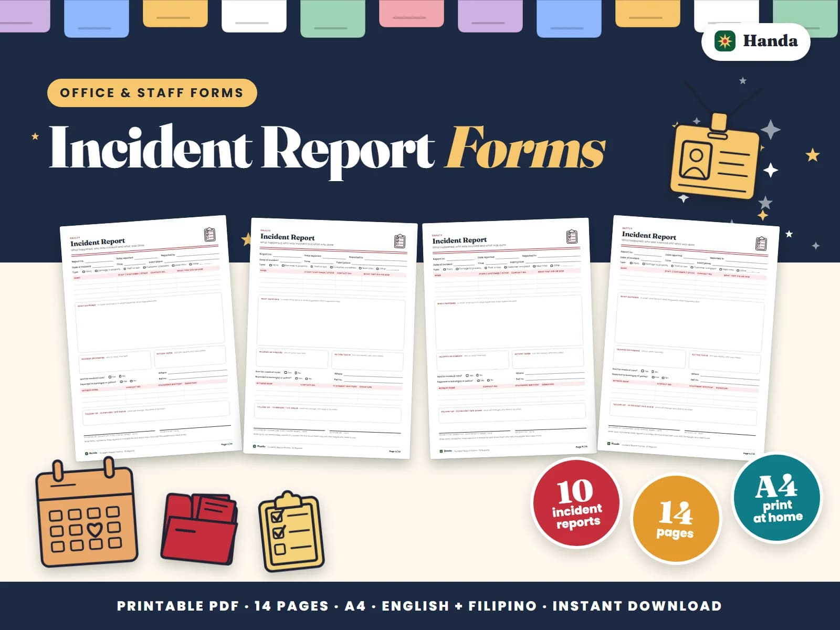The height and width of the screenshot is (630, 840).
Task: Open the rightmost Incident Report page preview
Action: (689, 338)
